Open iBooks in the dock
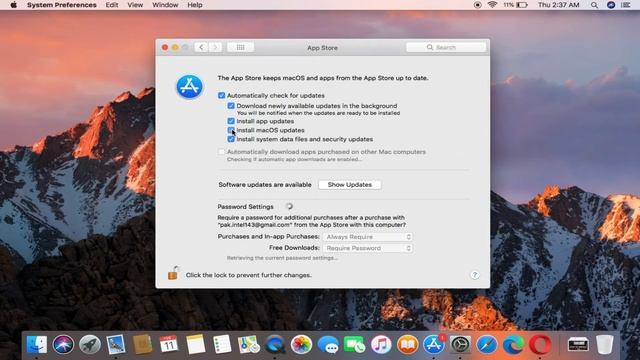The height and width of the screenshot is (360, 640). click(407, 344)
